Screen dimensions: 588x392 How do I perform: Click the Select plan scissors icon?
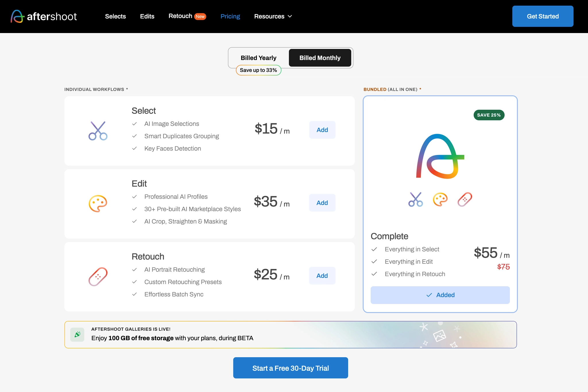pyautogui.click(x=98, y=131)
